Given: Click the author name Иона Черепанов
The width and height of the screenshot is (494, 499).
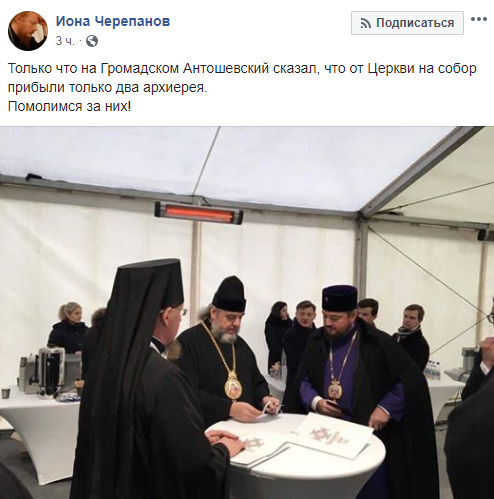Looking at the screenshot, I should pyautogui.click(x=113, y=21).
